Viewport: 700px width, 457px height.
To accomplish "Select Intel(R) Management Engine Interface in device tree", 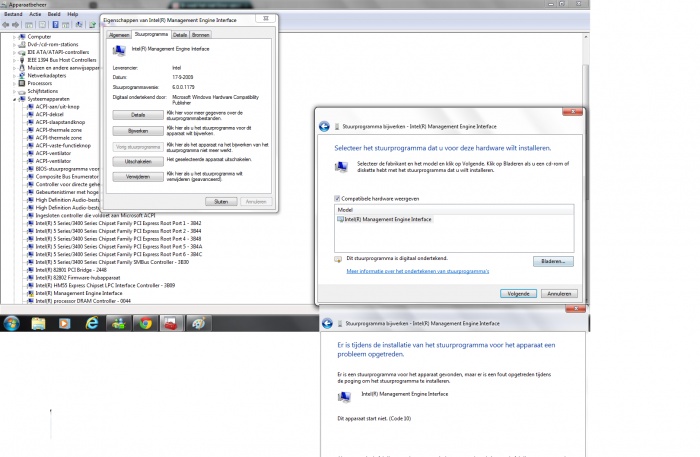I will pyautogui.click(x=79, y=293).
